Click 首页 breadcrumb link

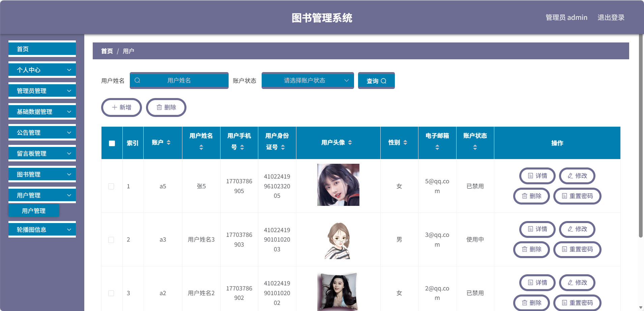click(x=107, y=51)
